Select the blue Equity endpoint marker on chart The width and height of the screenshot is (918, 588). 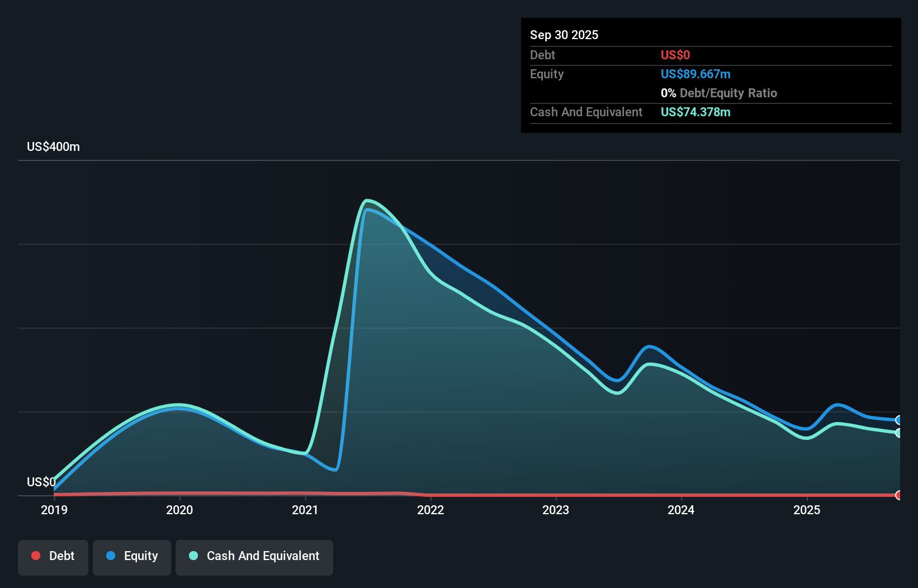click(898, 419)
